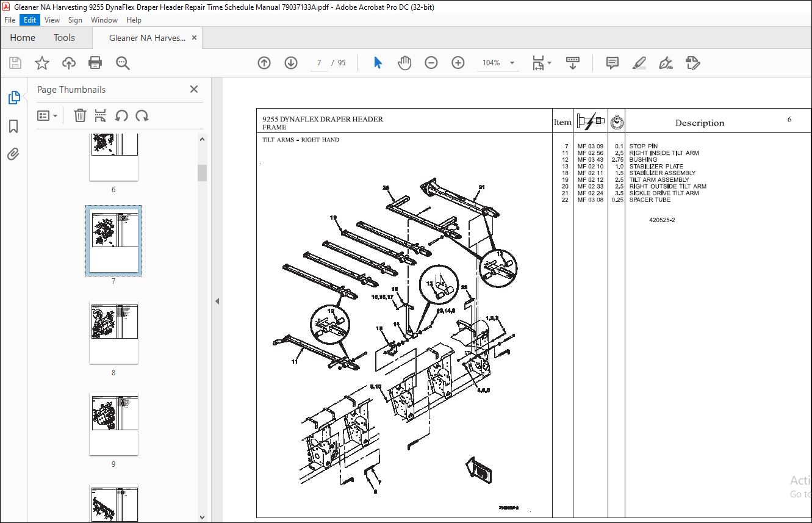Click the thumbnails scrollbar up arrow
Image resolution: width=812 pixels, height=523 pixels.
(x=202, y=139)
